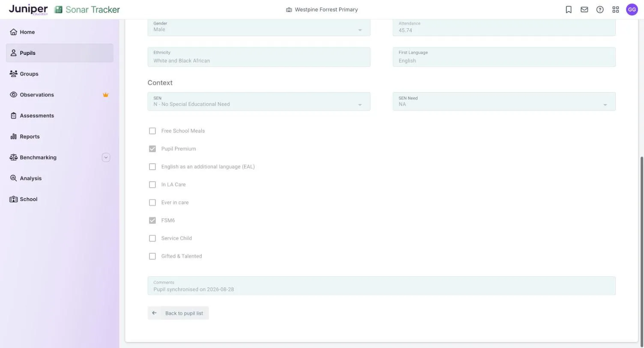Click the First Language field
644x348 pixels.
coord(504,57)
